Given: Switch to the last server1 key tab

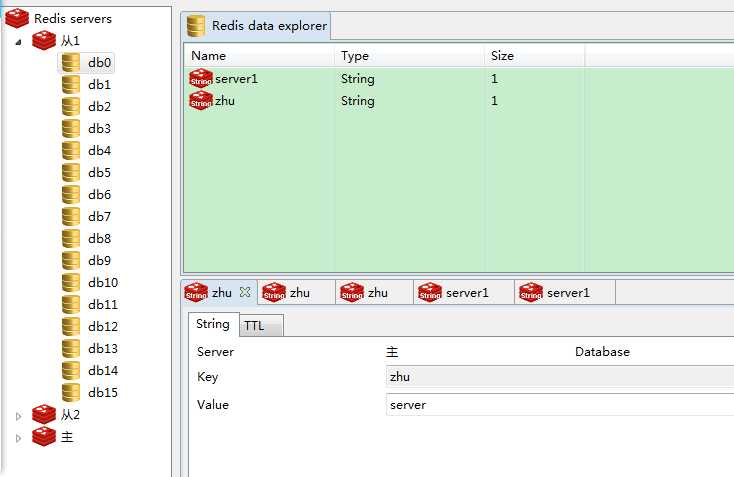Looking at the screenshot, I should [565, 293].
